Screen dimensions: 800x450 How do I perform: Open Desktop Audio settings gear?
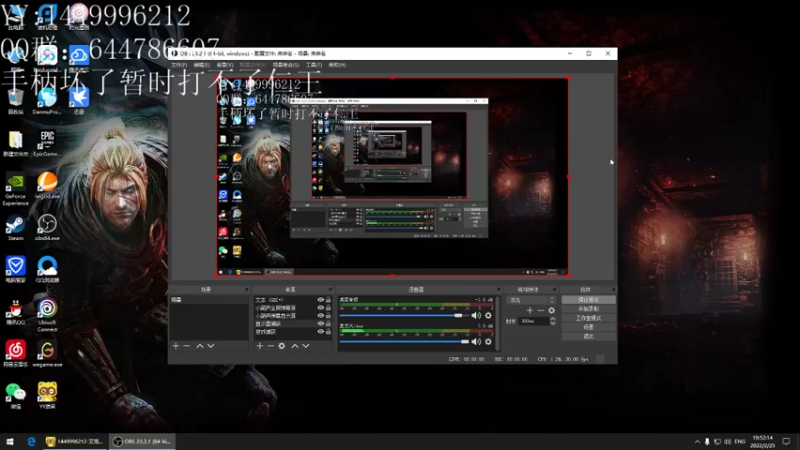(x=488, y=315)
